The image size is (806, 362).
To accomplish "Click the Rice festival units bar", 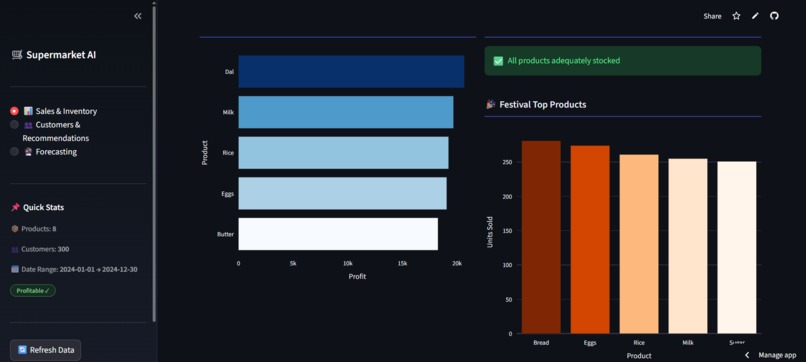I will (x=639, y=244).
